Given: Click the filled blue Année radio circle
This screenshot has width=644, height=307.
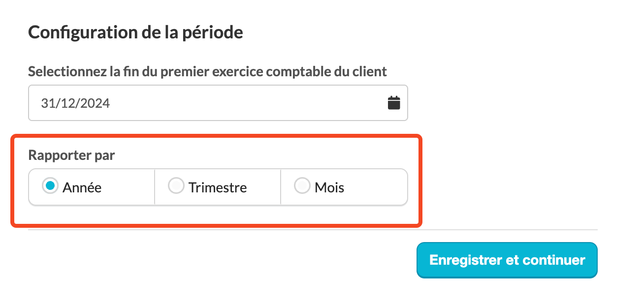Looking at the screenshot, I should coord(50,186).
